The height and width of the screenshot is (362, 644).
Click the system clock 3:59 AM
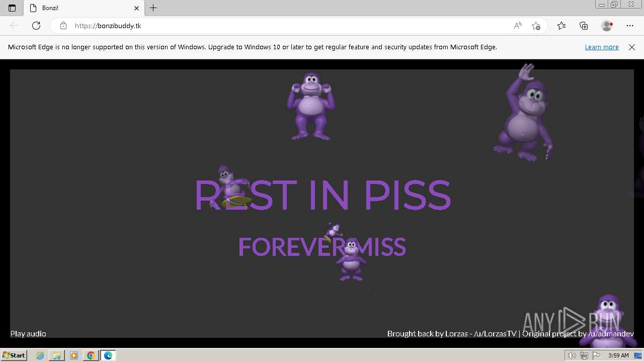click(618, 355)
